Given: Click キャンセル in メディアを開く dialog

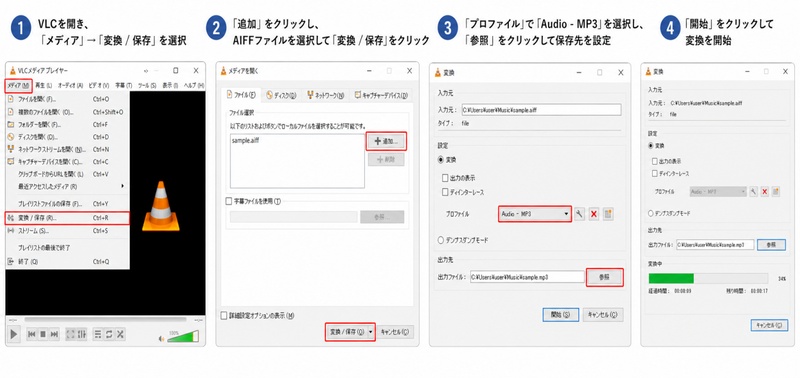Looking at the screenshot, I should tap(395, 332).
